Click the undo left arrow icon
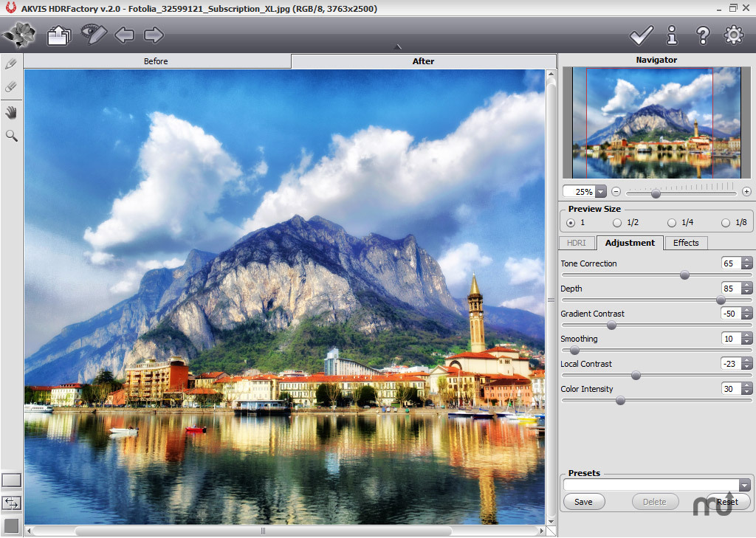The width and height of the screenshot is (756, 538). (124, 35)
